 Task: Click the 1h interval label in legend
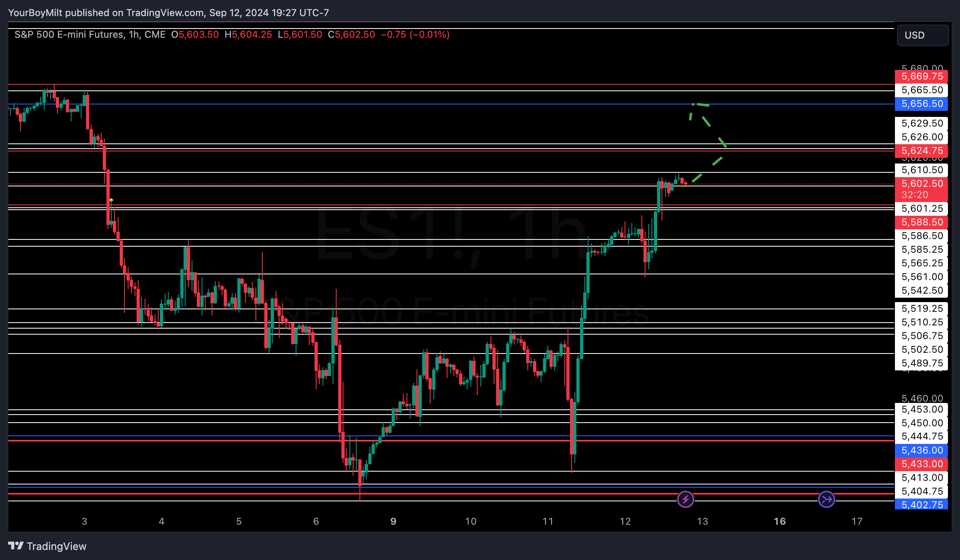pos(135,35)
